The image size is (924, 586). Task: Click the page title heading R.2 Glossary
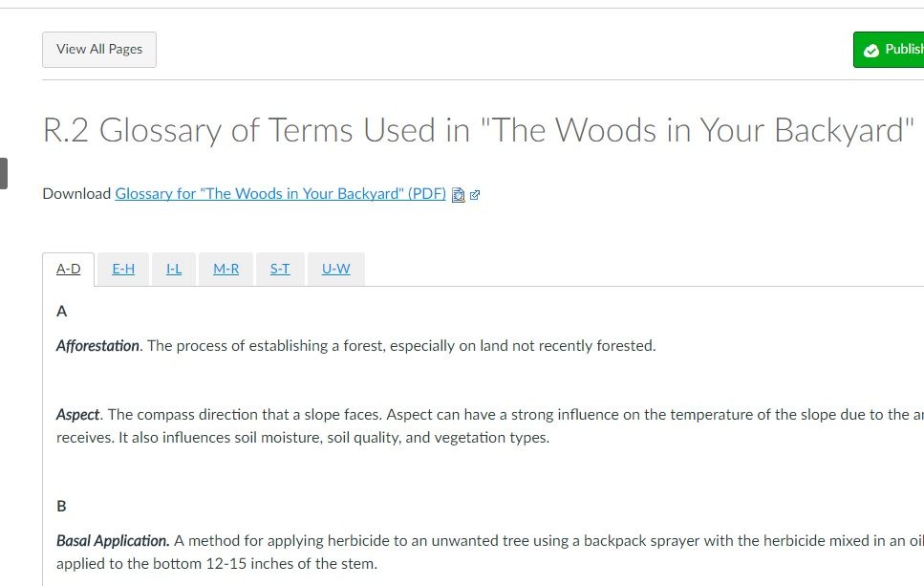tap(479, 130)
